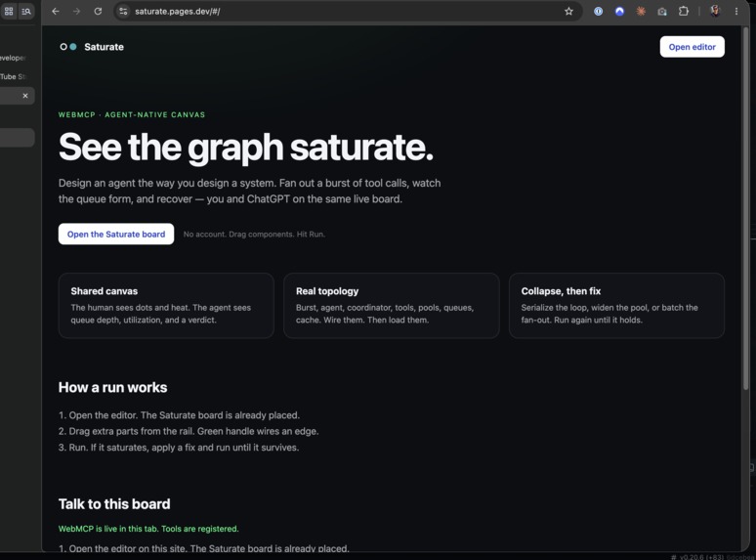The image size is (756, 560).
Task: Open the orange starburst extension icon
Action: pyautogui.click(x=641, y=11)
